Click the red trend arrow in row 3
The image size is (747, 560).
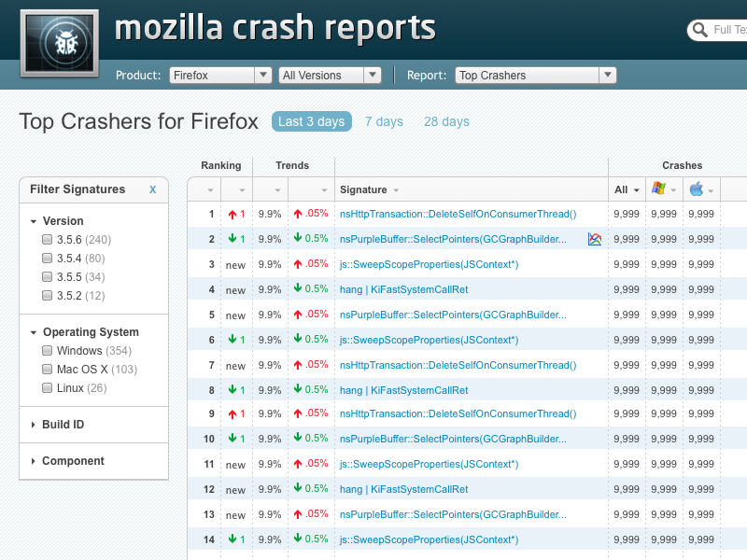pyautogui.click(x=298, y=264)
